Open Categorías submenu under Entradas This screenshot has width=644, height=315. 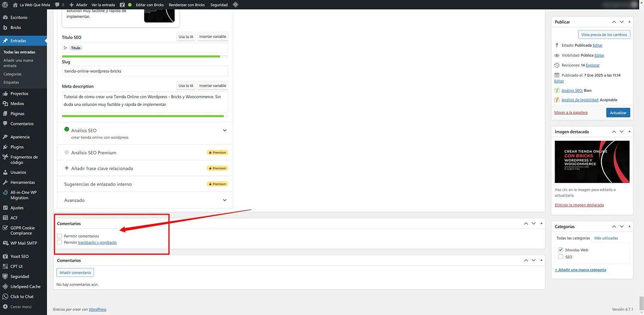click(12, 74)
